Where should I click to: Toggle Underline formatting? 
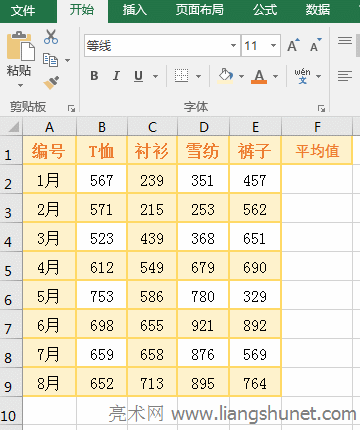(x=138, y=76)
